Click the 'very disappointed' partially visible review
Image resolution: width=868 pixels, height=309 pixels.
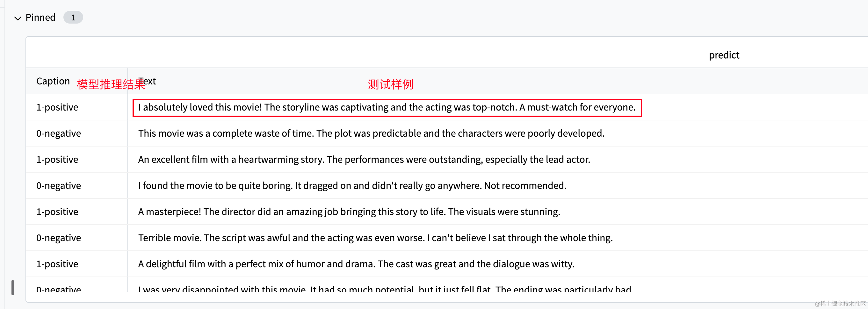[x=385, y=288]
